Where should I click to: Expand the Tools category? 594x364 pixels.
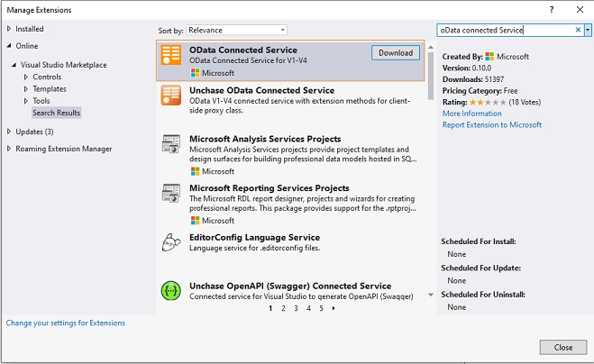26,101
